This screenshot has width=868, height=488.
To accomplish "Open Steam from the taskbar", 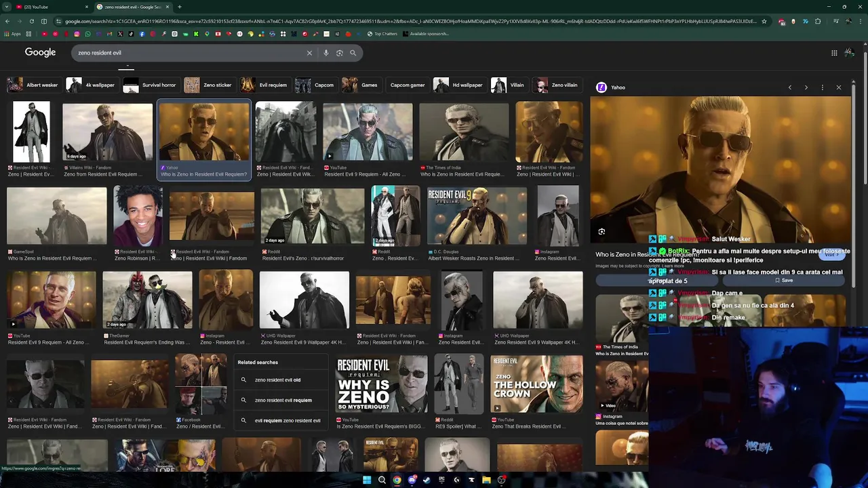I will coord(427,480).
